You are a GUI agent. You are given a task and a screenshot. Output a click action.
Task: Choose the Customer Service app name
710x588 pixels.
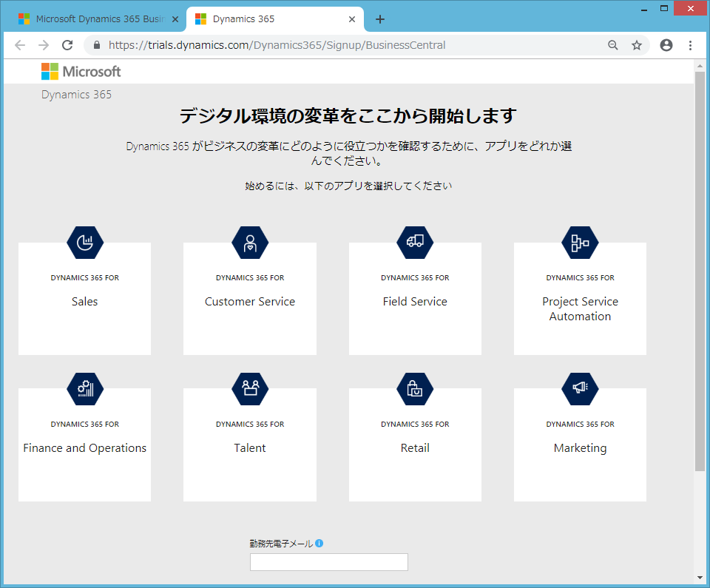coord(250,301)
